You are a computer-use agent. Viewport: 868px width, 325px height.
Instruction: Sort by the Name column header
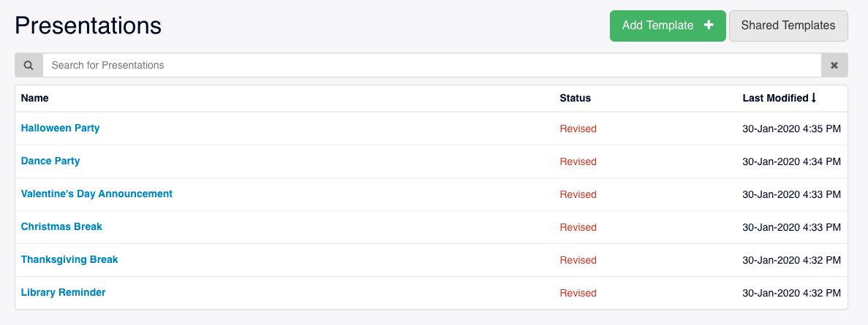pyautogui.click(x=34, y=98)
